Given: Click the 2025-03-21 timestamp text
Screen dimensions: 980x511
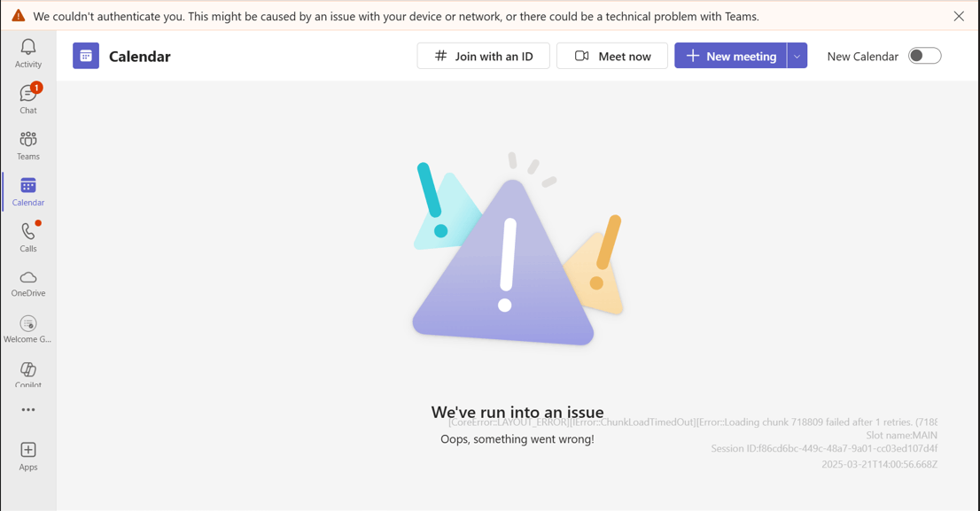Looking at the screenshot, I should coord(879,464).
